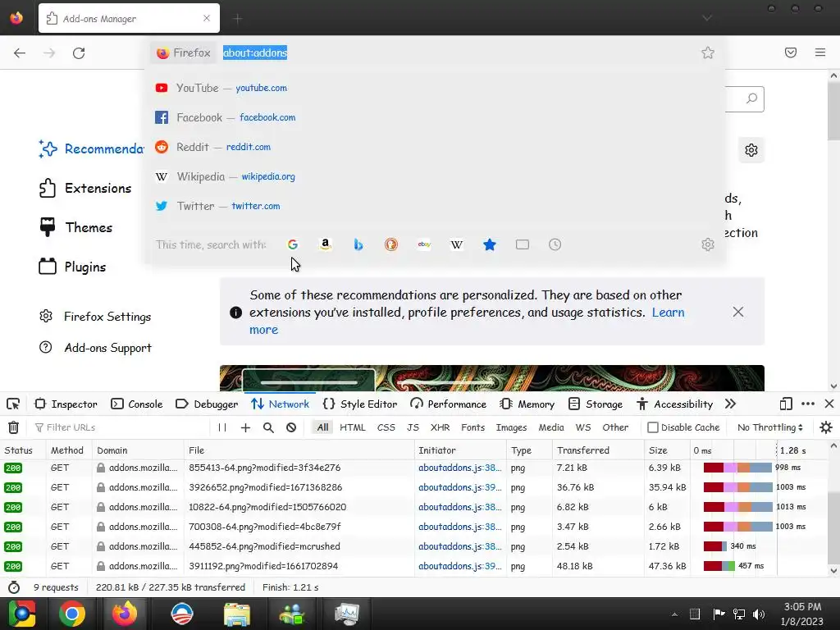Image resolution: width=840 pixels, height=630 pixels.
Task: Pause network recording
Action: pos(222,427)
